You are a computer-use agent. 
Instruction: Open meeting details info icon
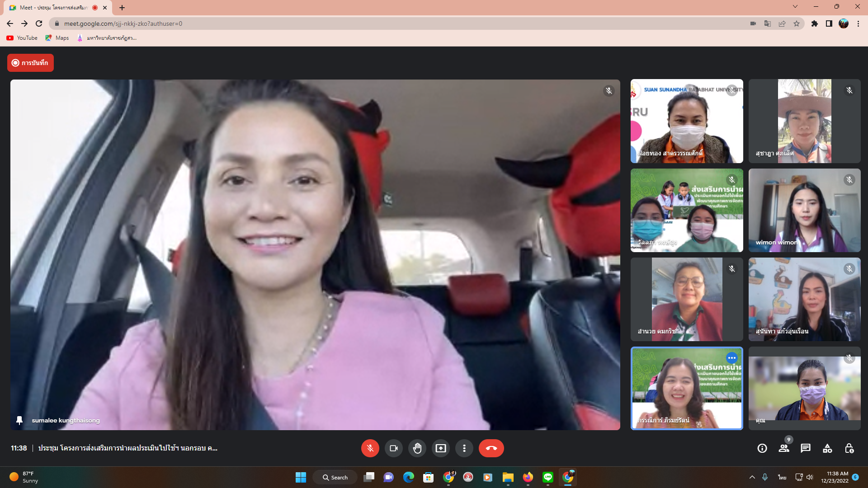tap(762, 448)
